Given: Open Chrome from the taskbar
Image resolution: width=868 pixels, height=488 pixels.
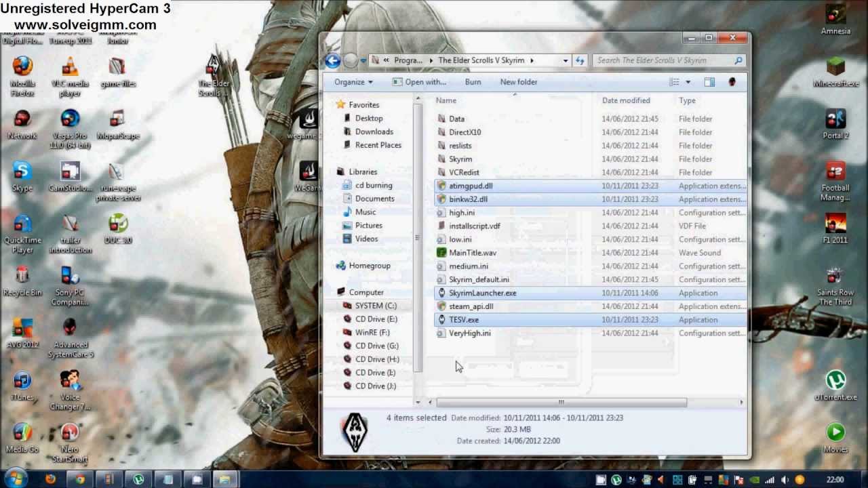Looking at the screenshot, I should [x=80, y=479].
